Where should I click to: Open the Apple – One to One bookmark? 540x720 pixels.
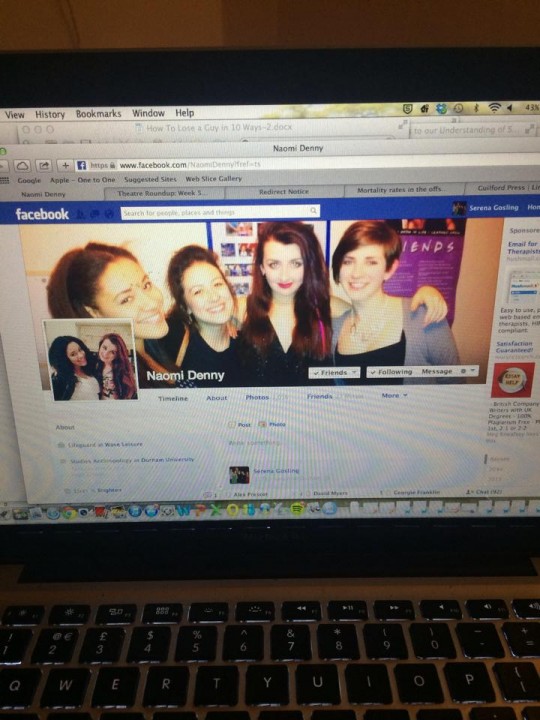(83, 180)
